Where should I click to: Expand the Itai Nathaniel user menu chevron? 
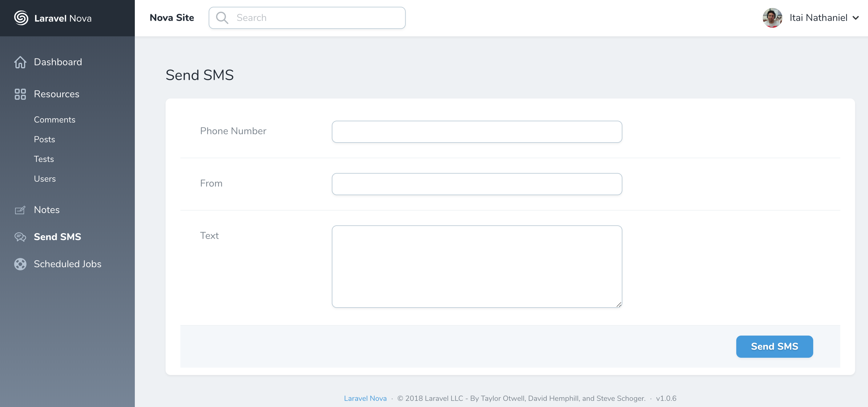click(x=855, y=18)
